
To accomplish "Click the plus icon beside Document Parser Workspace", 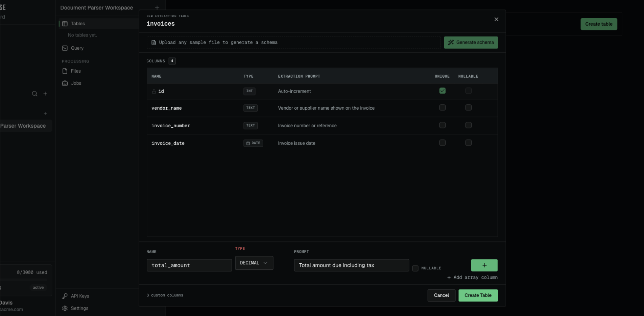I will click(157, 7).
